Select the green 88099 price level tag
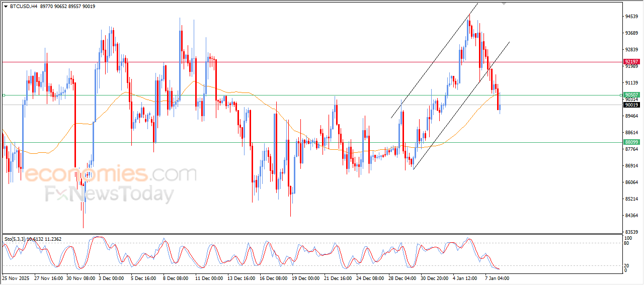644x285 pixels. (631, 142)
